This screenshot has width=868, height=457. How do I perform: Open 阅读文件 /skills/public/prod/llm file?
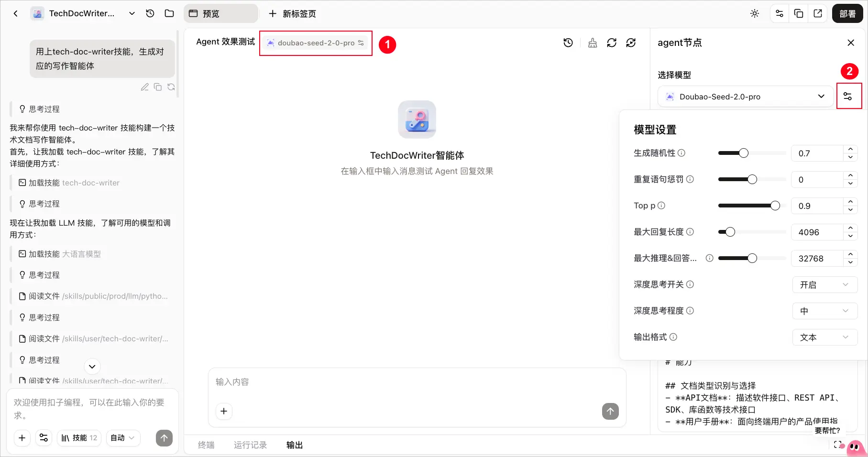[93, 296]
